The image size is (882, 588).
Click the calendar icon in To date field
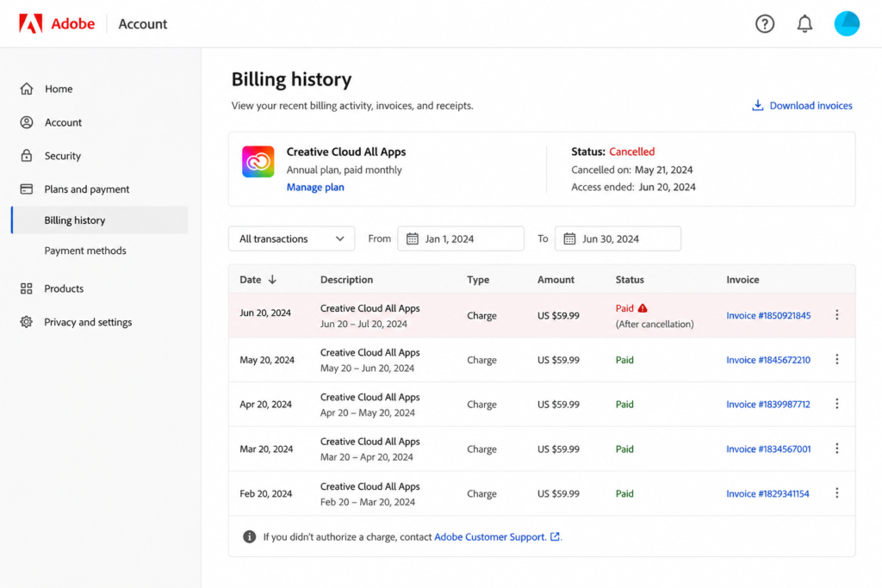tap(569, 239)
